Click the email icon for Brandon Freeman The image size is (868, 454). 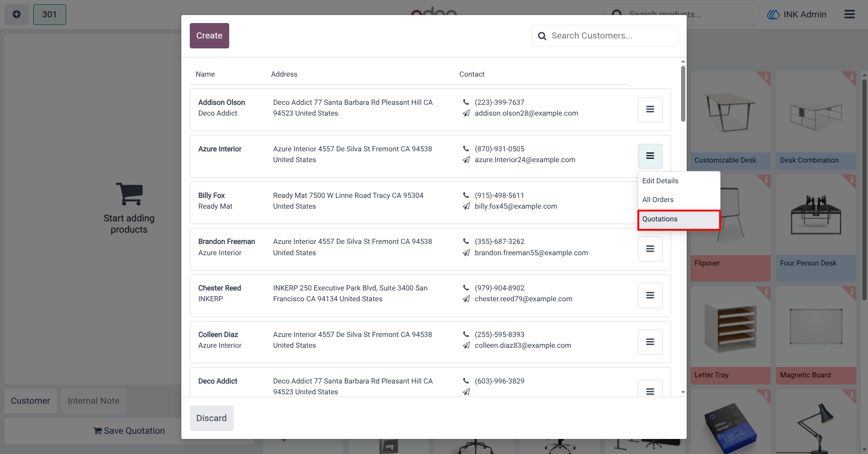tap(466, 253)
